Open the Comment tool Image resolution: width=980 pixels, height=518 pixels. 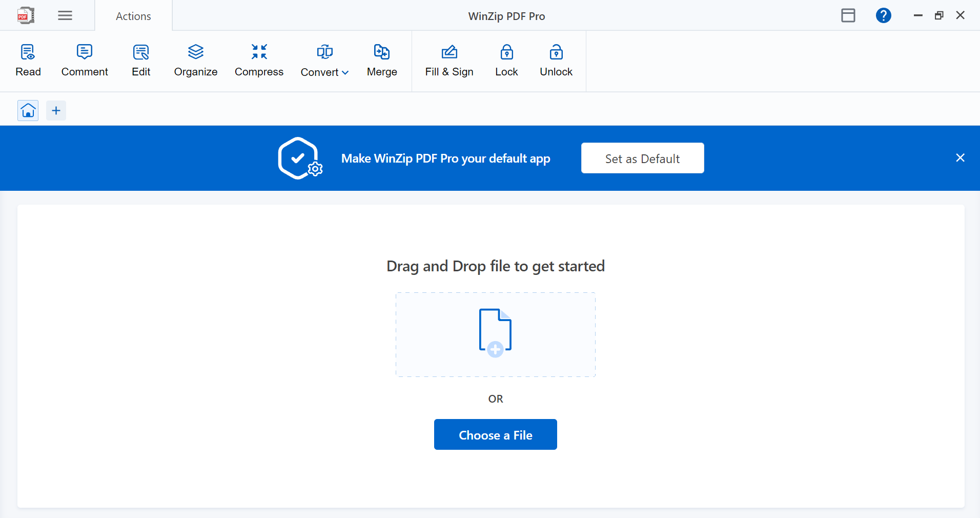pyautogui.click(x=85, y=60)
